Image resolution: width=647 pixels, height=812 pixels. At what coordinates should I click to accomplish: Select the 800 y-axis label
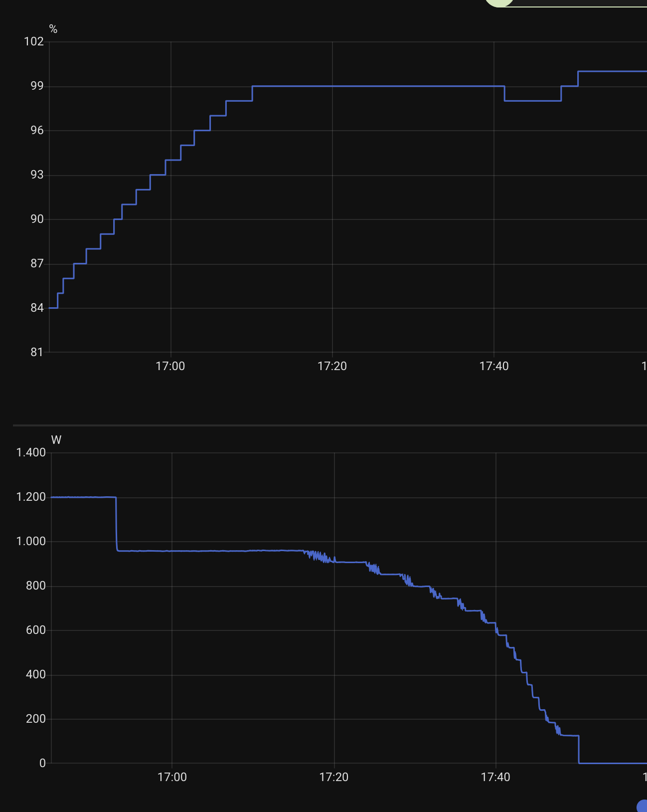tap(36, 586)
